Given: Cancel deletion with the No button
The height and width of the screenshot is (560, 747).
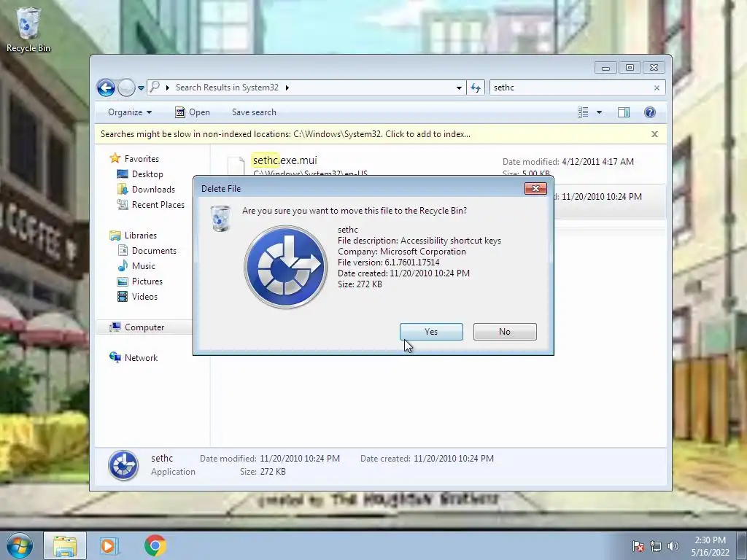Looking at the screenshot, I should click(x=505, y=332).
